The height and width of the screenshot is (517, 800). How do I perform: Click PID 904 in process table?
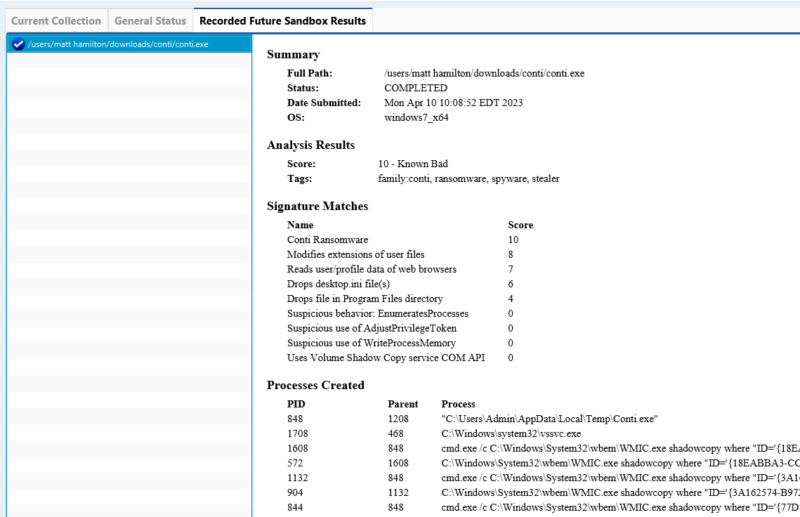coord(295,493)
